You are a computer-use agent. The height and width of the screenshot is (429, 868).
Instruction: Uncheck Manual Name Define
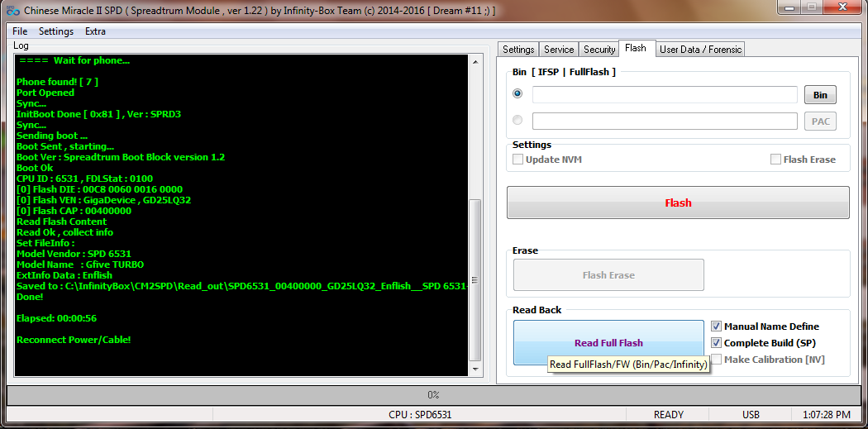716,327
